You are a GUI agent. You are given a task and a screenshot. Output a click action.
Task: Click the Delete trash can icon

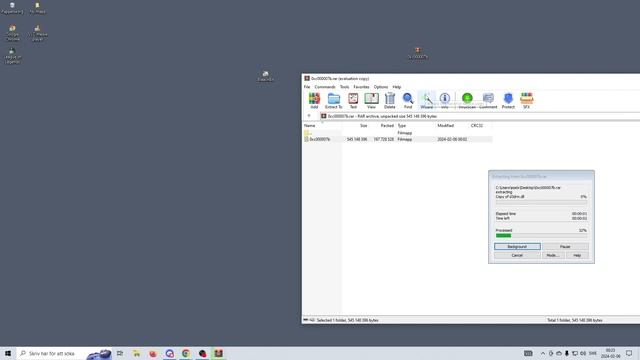click(390, 100)
